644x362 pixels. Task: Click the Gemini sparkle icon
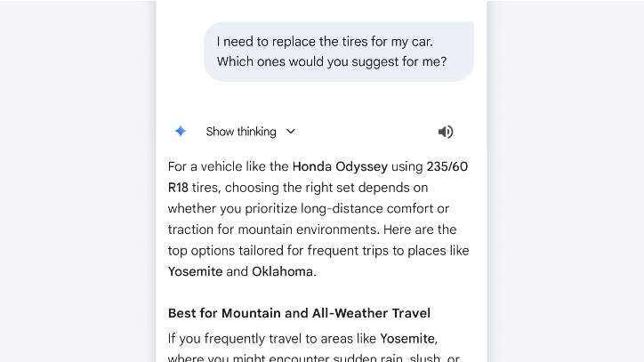[181, 132]
